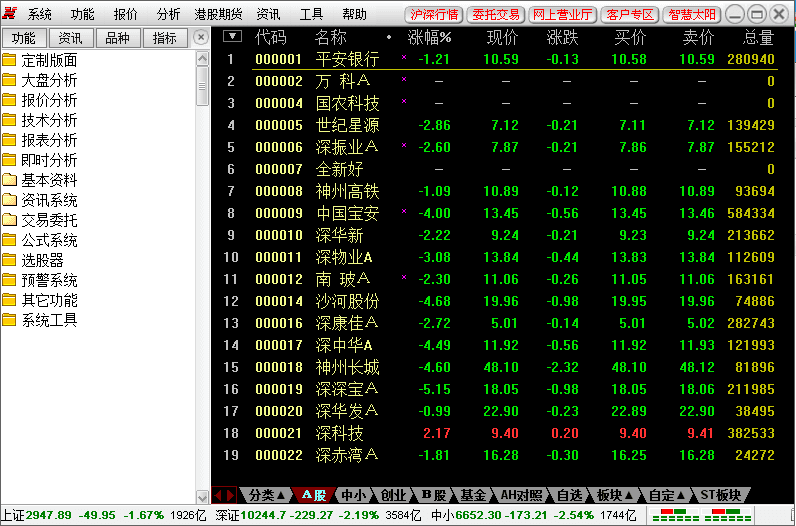Click the 大盘分析 folder icon
The height and width of the screenshot is (526, 796).
click(10, 80)
